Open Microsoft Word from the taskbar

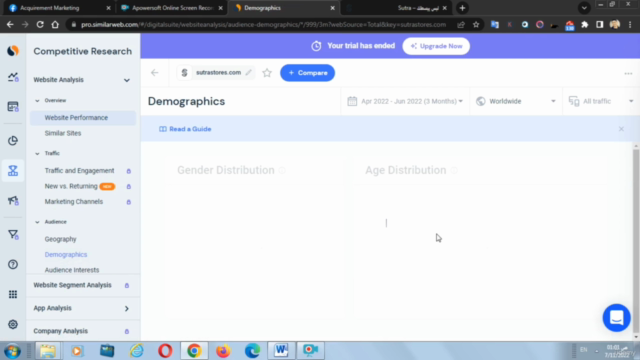tap(281, 351)
